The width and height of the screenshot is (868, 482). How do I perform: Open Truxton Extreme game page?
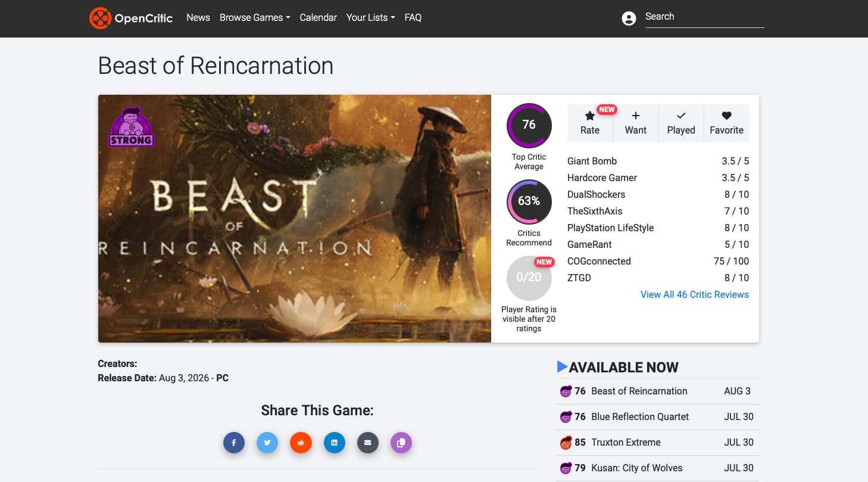tap(626, 443)
